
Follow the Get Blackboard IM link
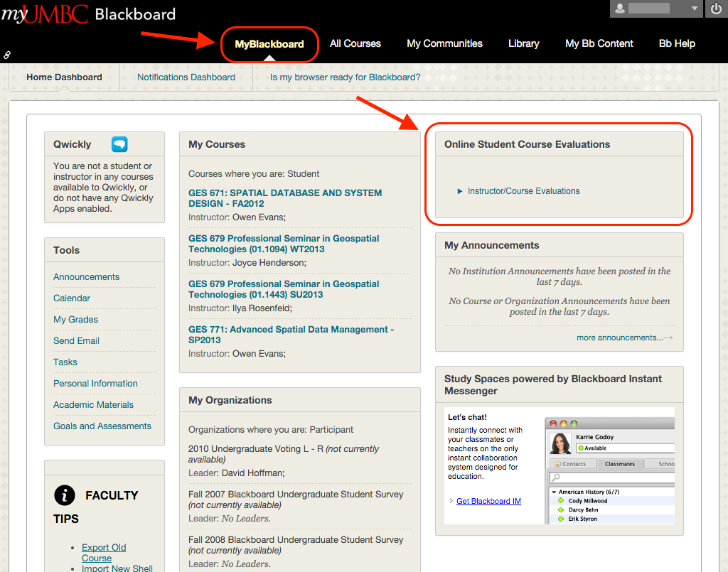point(488,501)
